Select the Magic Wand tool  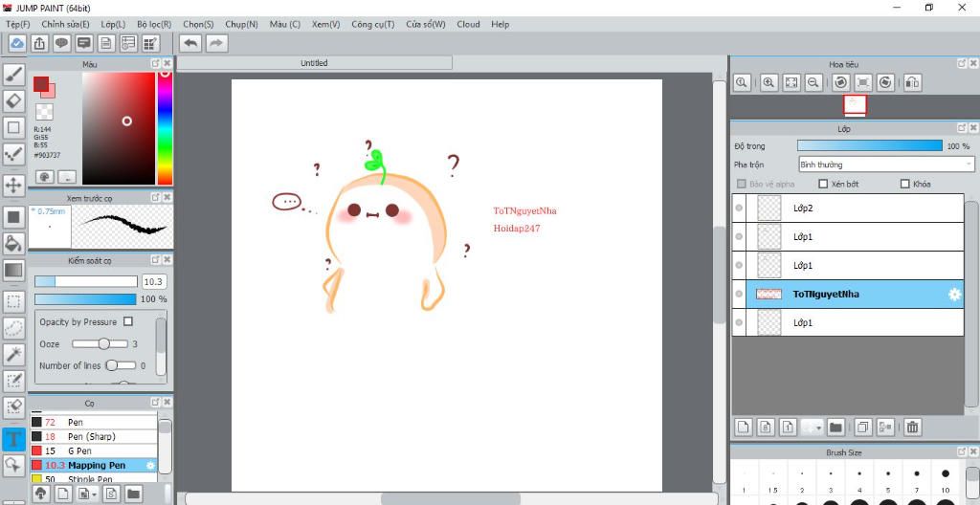tap(13, 355)
